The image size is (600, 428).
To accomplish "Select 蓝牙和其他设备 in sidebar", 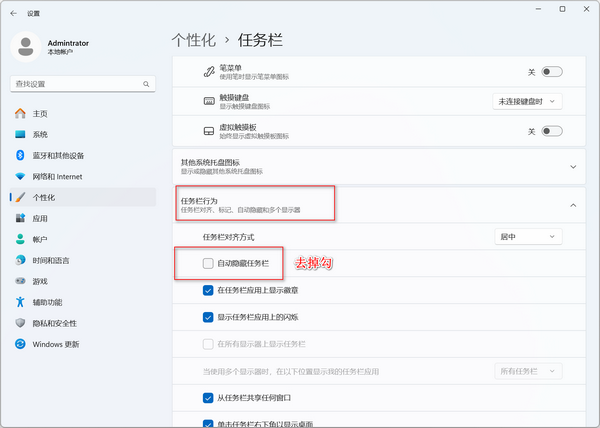I will [83, 155].
